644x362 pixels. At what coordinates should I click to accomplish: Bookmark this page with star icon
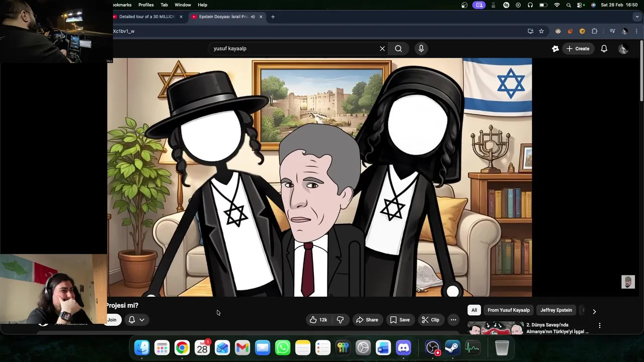point(541,31)
